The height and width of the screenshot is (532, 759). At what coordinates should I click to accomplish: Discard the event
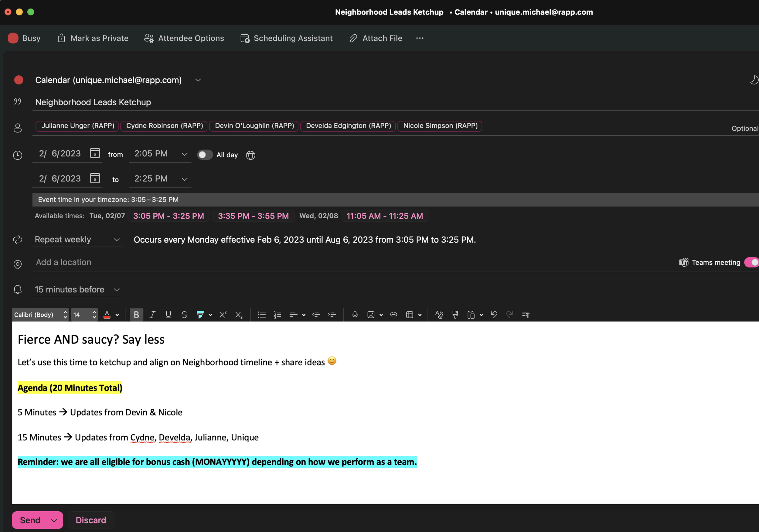coord(90,520)
